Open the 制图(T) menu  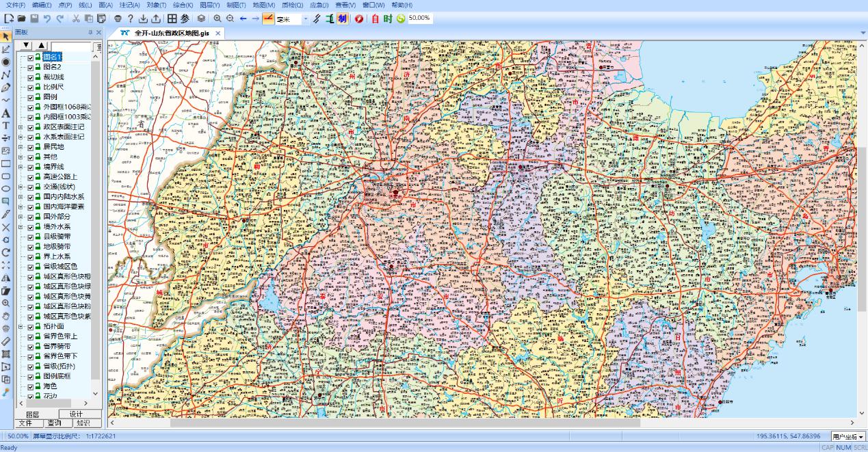pyautogui.click(x=236, y=5)
